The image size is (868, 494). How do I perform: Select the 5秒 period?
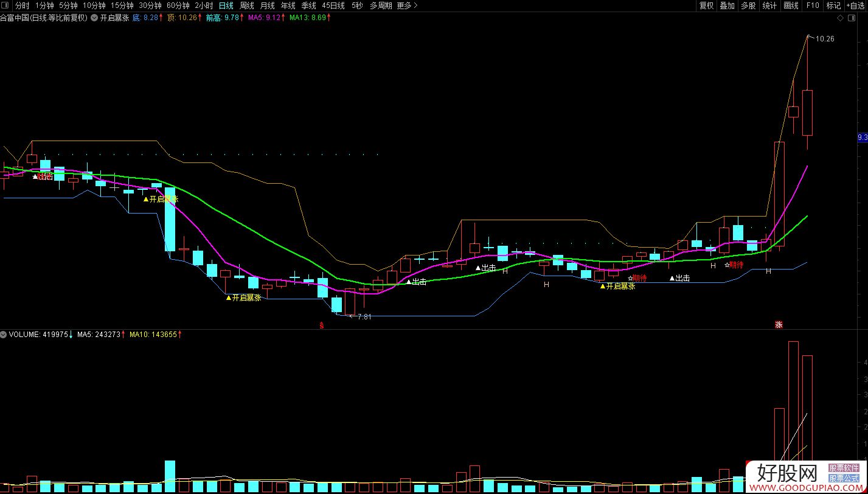click(357, 5)
